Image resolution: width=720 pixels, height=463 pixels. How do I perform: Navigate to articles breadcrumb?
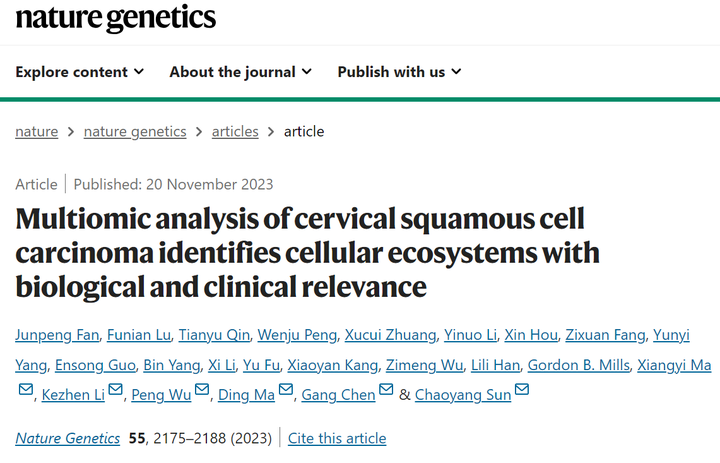[235, 131]
